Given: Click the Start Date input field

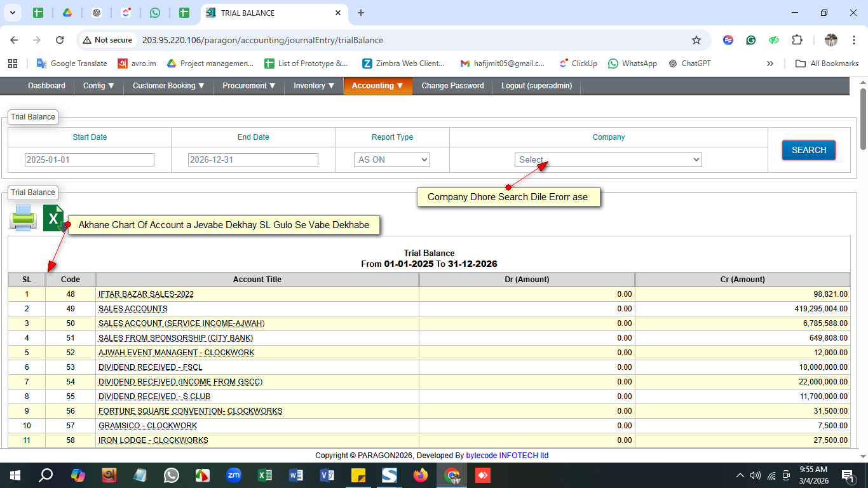Looking at the screenshot, I should click(x=90, y=159).
